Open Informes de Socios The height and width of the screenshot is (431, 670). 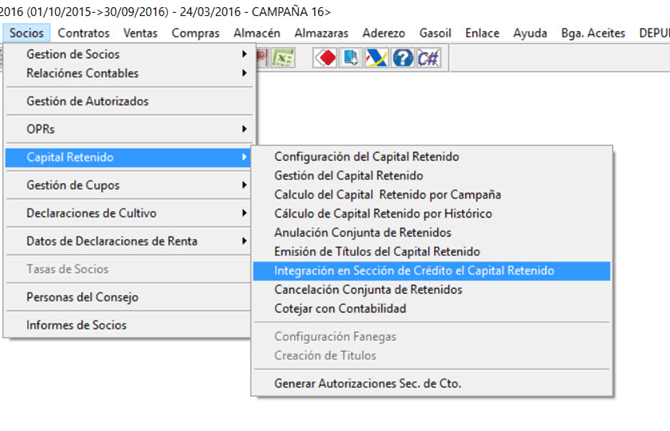[x=76, y=325]
